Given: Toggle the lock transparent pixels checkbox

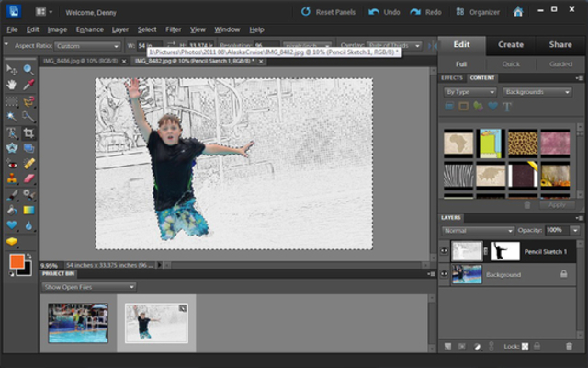Looking at the screenshot, I should point(526,346).
